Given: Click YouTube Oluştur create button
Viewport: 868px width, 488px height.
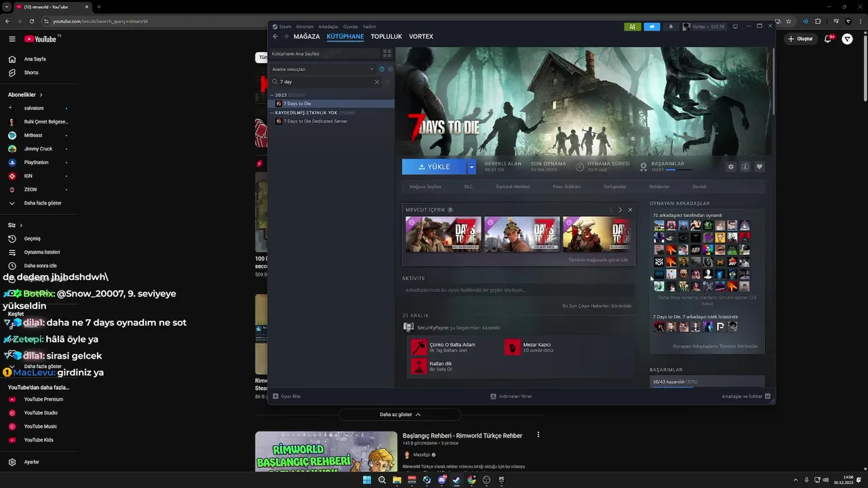Looking at the screenshot, I should click(801, 39).
